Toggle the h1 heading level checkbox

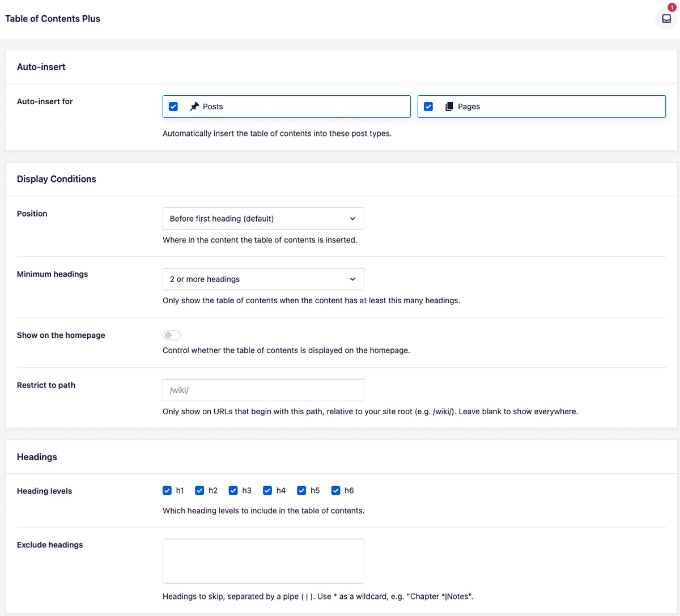[167, 490]
